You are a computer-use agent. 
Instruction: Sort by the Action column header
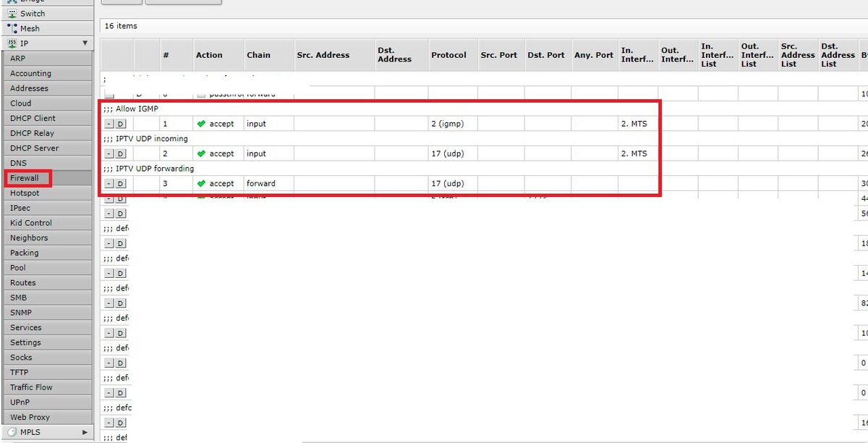click(x=217, y=55)
